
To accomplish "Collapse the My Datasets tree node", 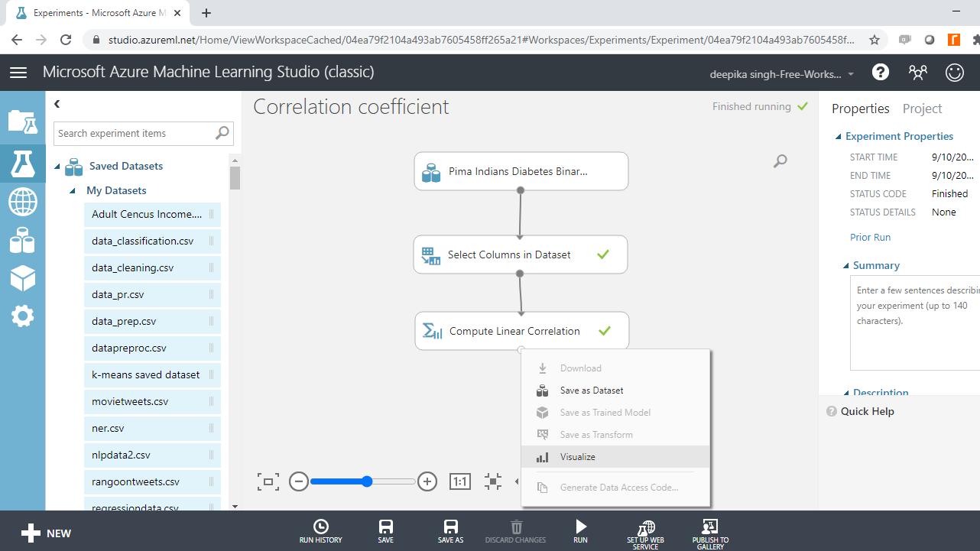I will pos(73,191).
